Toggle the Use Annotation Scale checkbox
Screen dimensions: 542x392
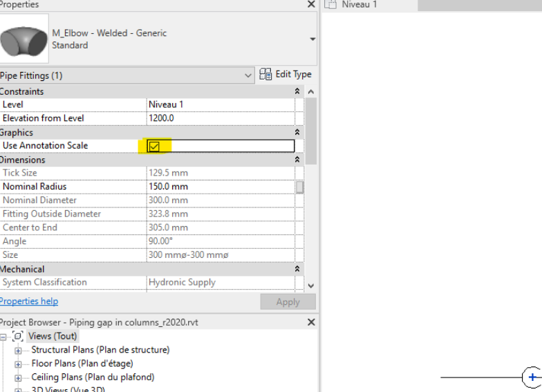point(154,147)
